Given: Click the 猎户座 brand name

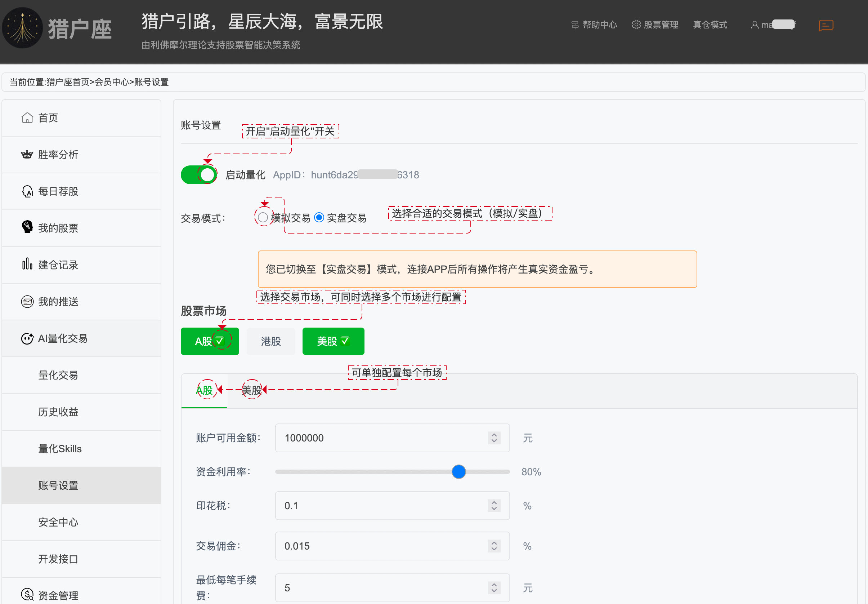Looking at the screenshot, I should [80, 29].
